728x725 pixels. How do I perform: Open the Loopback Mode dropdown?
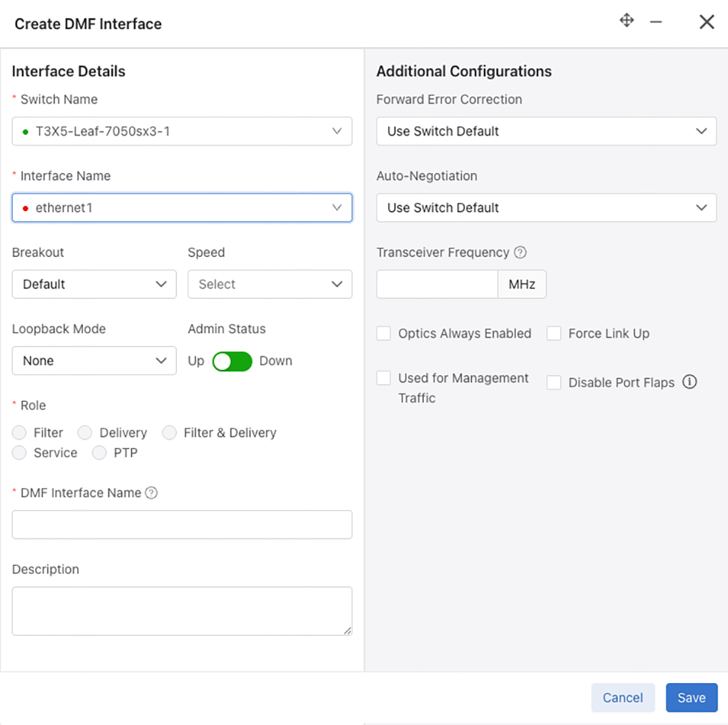[94, 361]
